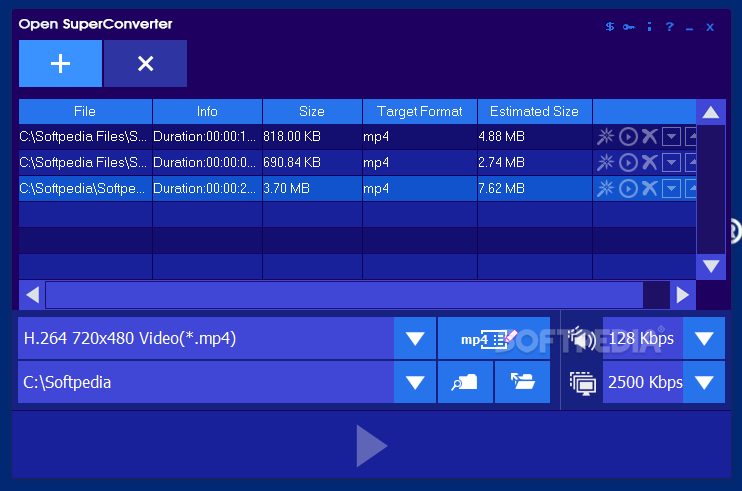Open the output folder with the open-folder icon
Image resolution: width=742 pixels, height=491 pixels.
point(522,382)
